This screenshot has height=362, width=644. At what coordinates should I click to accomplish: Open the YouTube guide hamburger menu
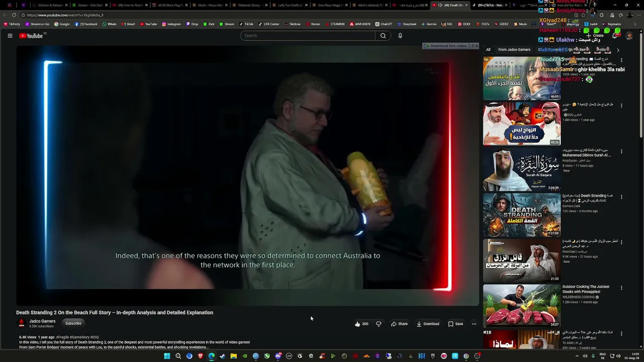(10, 36)
